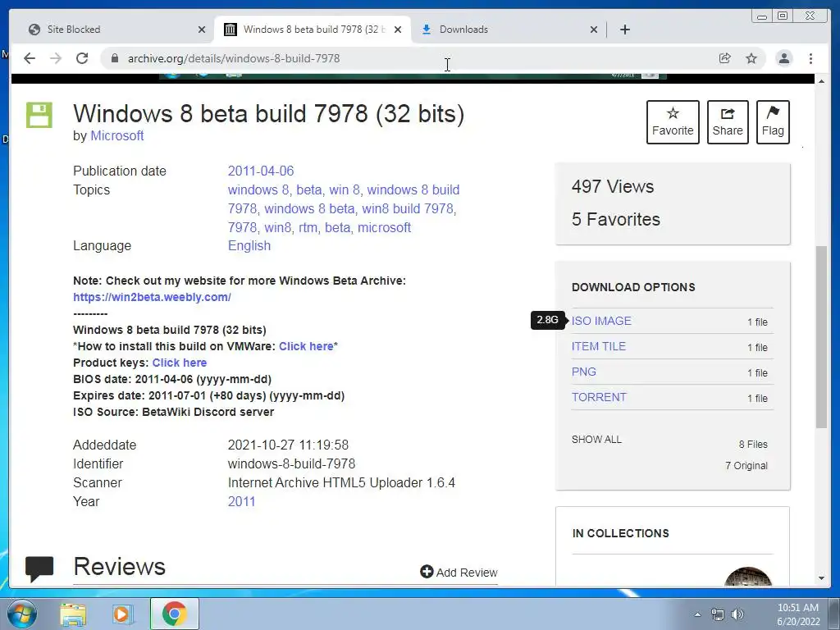
Task: Switch to the Site Blocked tab
Action: pyautogui.click(x=112, y=30)
